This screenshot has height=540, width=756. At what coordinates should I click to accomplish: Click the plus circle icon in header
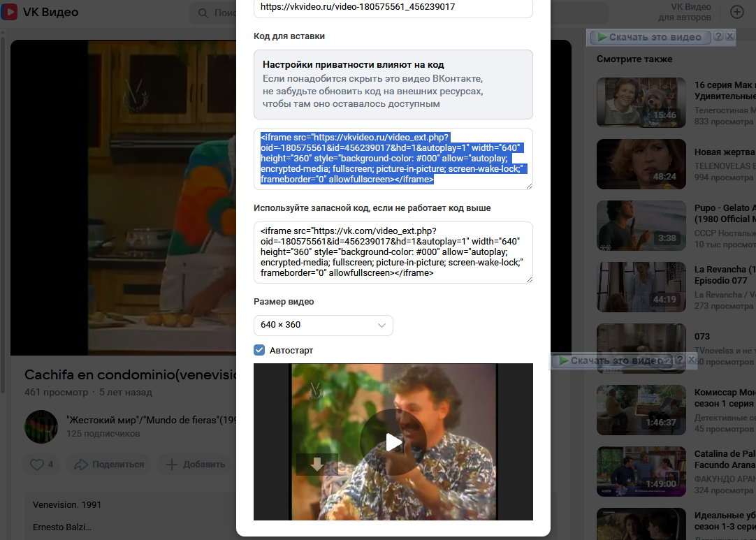(x=736, y=12)
